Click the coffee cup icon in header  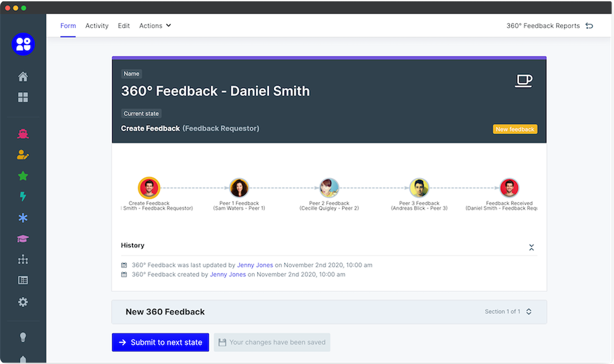pyautogui.click(x=523, y=81)
